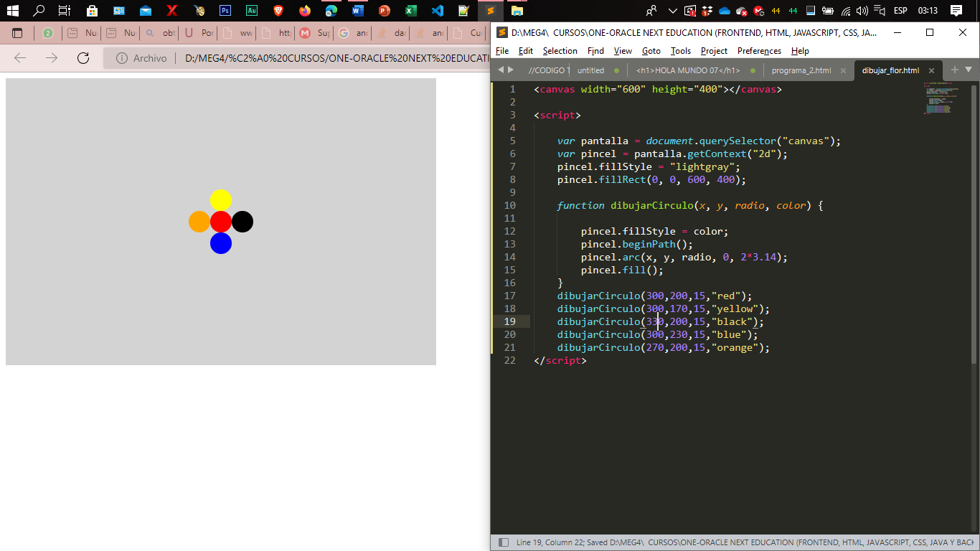This screenshot has width=980, height=551.
Task: Open the Goto menu
Action: [x=651, y=51]
